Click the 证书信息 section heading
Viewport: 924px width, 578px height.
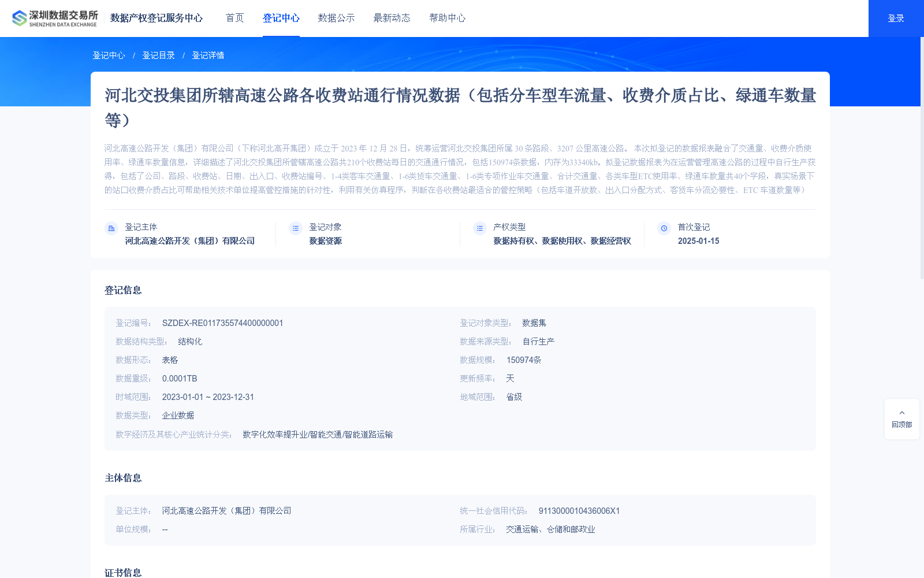point(123,573)
